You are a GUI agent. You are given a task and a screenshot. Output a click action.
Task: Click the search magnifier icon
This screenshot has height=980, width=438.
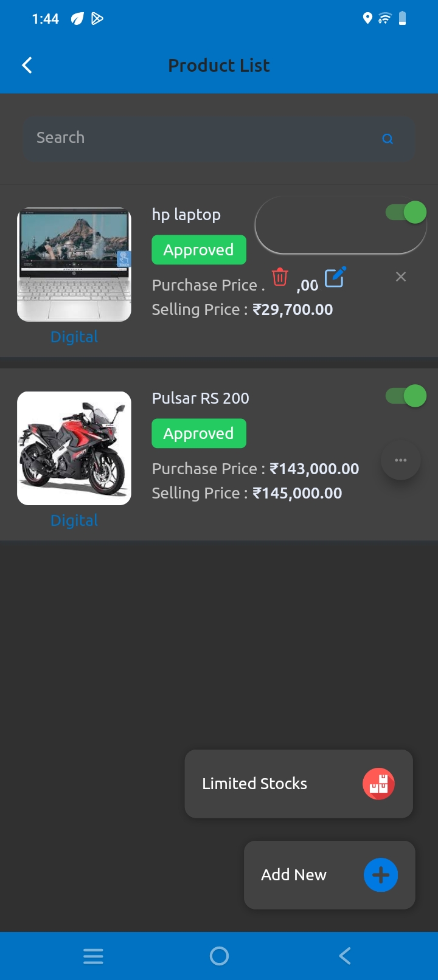tap(388, 139)
